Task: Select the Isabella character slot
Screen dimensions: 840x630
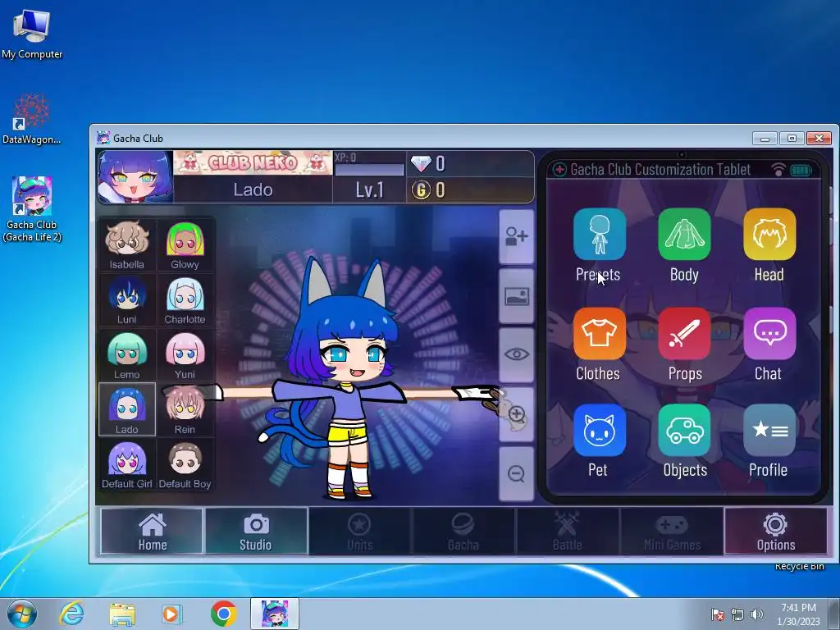Action: 127,244
